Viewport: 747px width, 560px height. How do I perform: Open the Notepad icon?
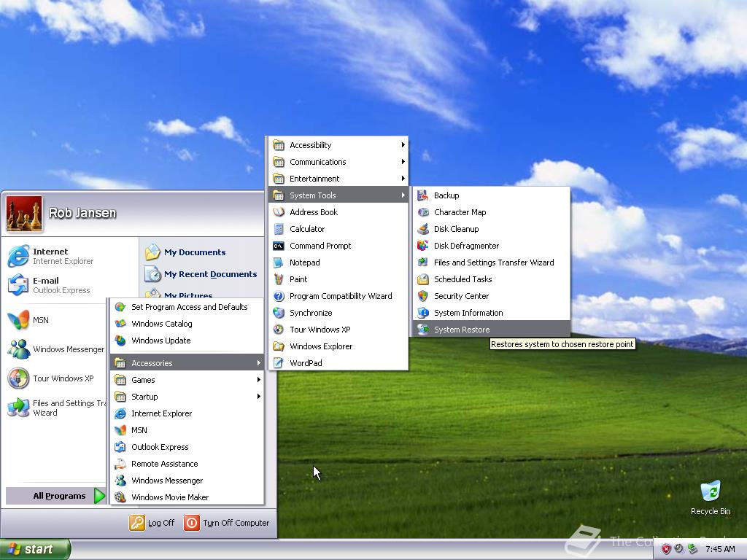[x=279, y=262]
